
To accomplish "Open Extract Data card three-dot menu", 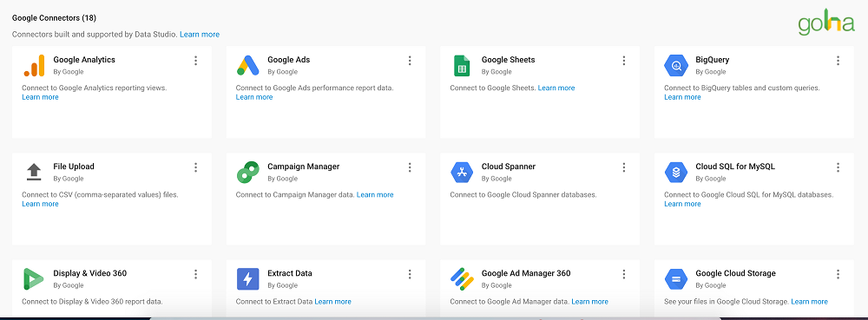I will pos(410,274).
